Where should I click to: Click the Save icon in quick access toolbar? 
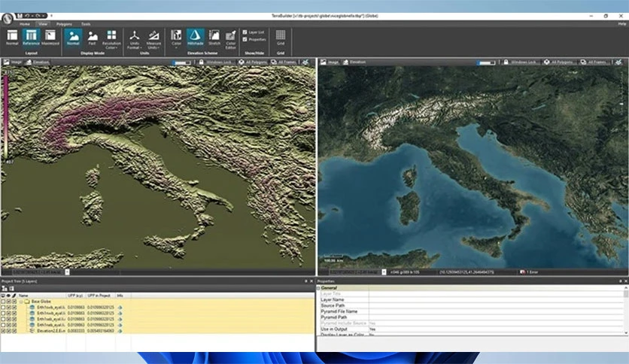coord(20,16)
